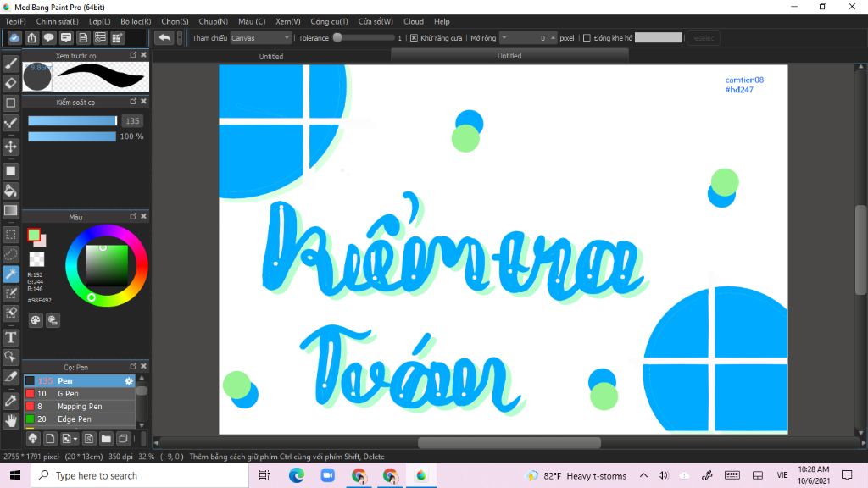Select the Dot tool with pencil icon
This screenshot has height=488, width=868.
10,122
